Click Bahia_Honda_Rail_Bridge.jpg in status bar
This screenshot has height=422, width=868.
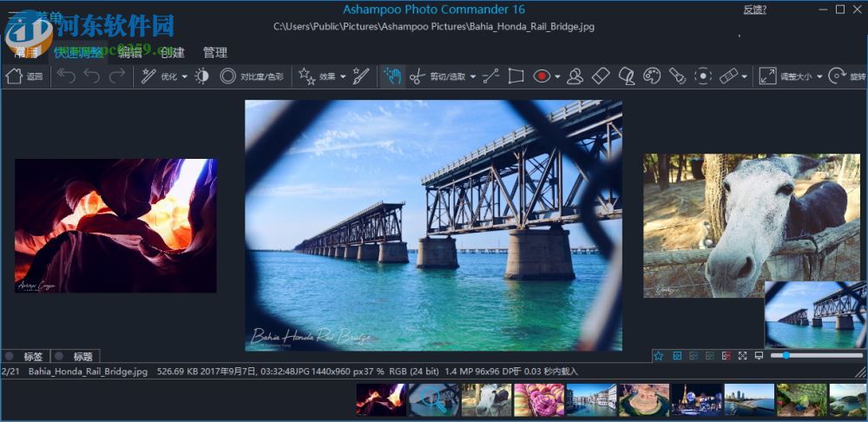tap(88, 372)
